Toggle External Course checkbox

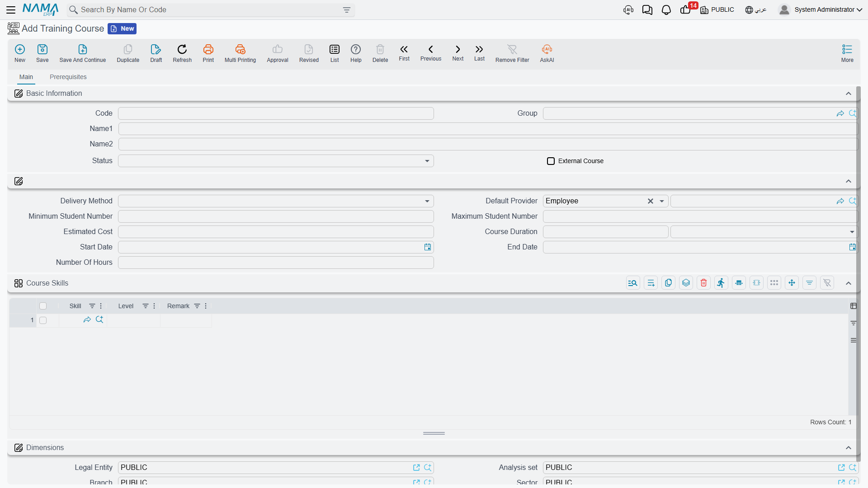click(x=551, y=161)
